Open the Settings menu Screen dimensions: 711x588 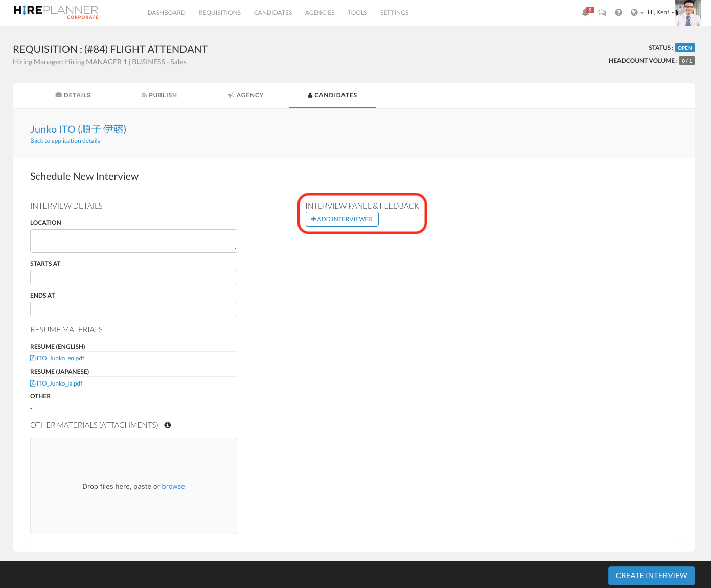(394, 13)
